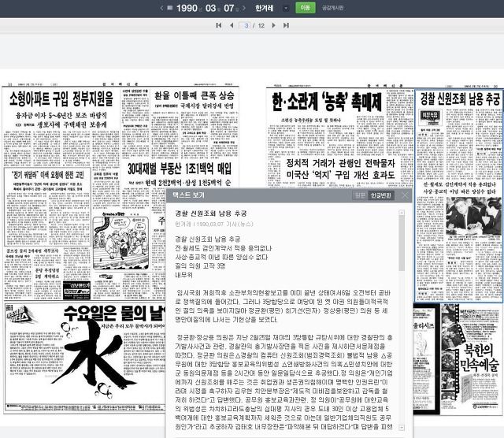Click scroll-down arrow in text viewer
Viewport: 504px width, 438px height.
[402, 428]
